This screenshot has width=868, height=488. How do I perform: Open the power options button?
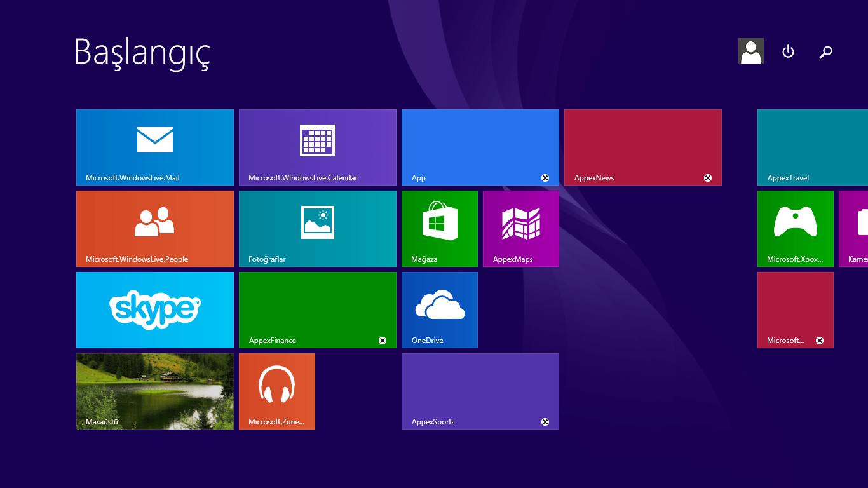point(788,51)
